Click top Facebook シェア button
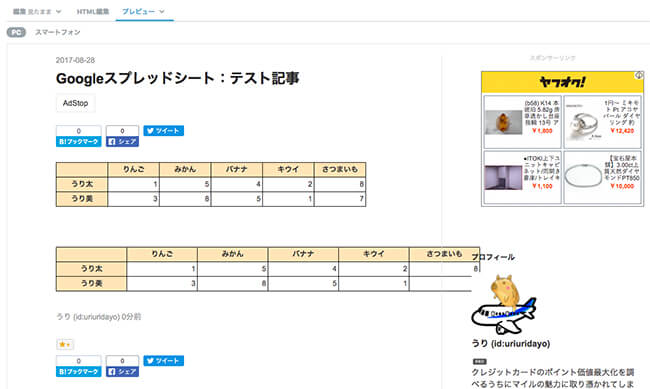Image resolution: width=650 pixels, height=389 pixels. 122,141
